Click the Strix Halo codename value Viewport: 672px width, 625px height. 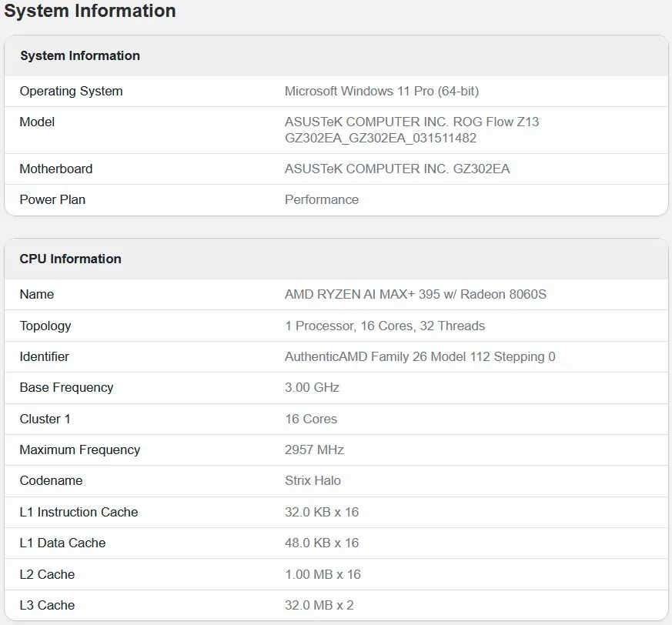tap(313, 480)
